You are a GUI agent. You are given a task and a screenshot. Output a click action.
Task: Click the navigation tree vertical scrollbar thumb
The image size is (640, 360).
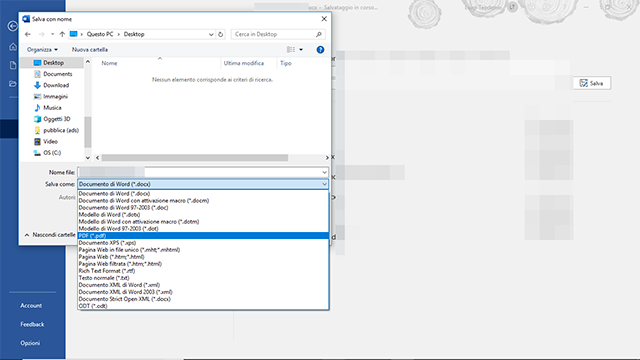(x=88, y=132)
